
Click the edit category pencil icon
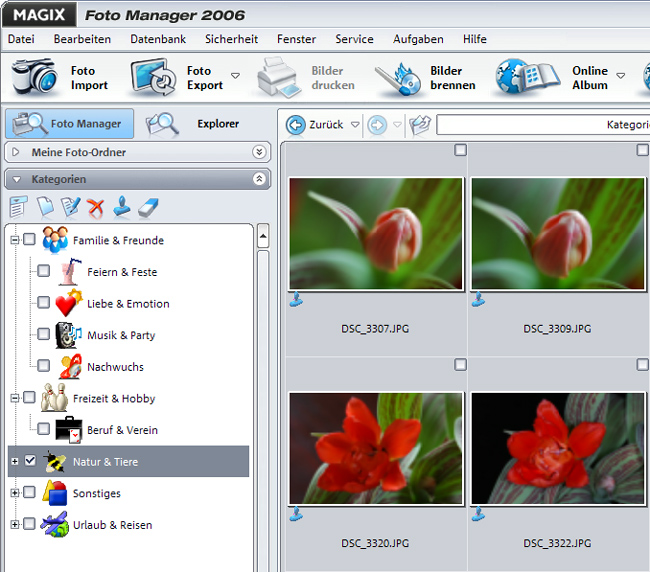pyautogui.click(x=70, y=207)
